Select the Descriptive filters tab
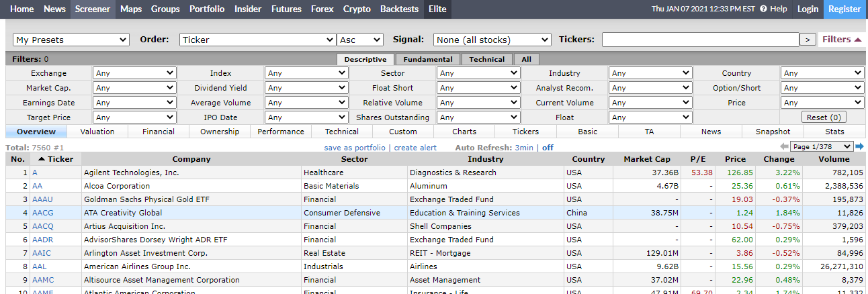The height and width of the screenshot is (294, 868). (365, 59)
